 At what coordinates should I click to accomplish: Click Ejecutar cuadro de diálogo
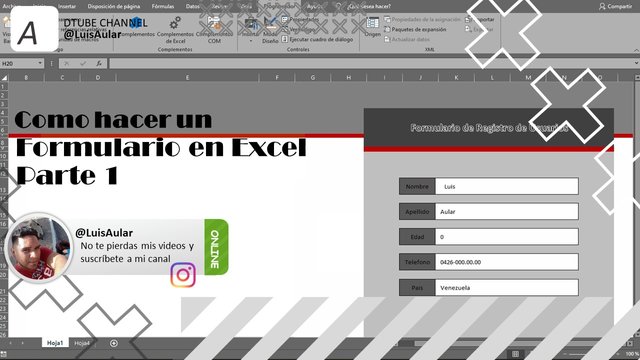tap(317, 40)
